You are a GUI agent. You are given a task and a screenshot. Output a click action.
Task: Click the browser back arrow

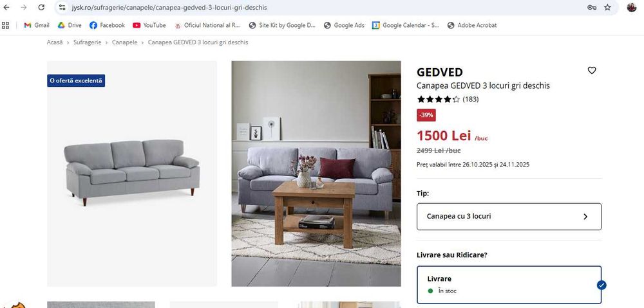pyautogui.click(x=6, y=7)
